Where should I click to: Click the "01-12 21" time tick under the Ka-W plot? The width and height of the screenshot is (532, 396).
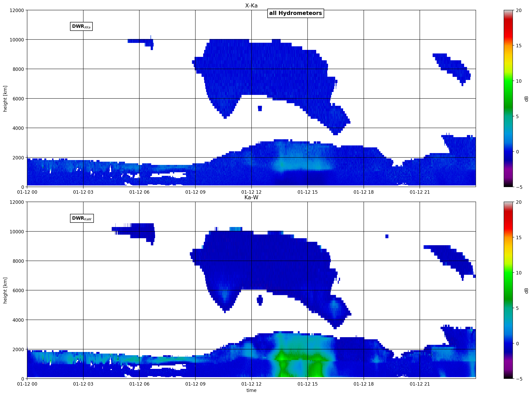point(420,384)
